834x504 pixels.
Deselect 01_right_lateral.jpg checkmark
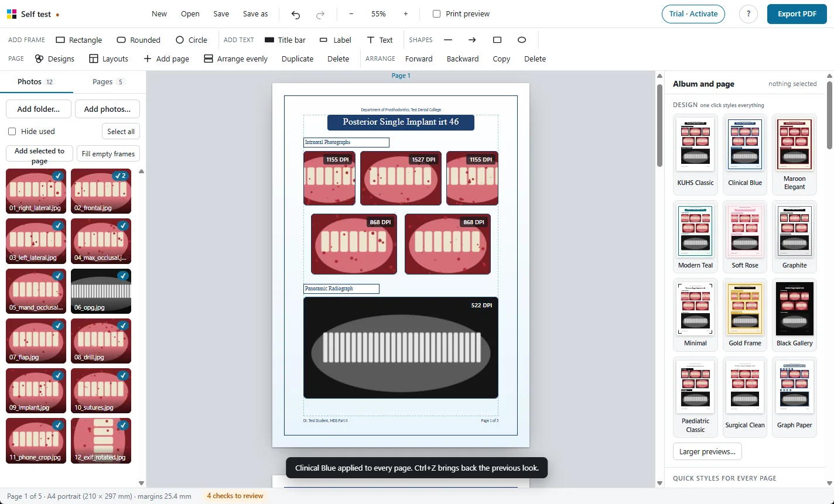click(58, 176)
